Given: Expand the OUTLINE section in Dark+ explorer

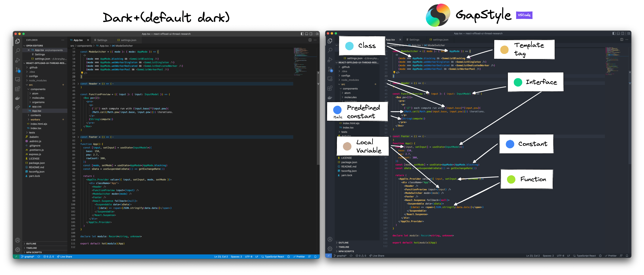Looking at the screenshot, I should click(31, 243).
